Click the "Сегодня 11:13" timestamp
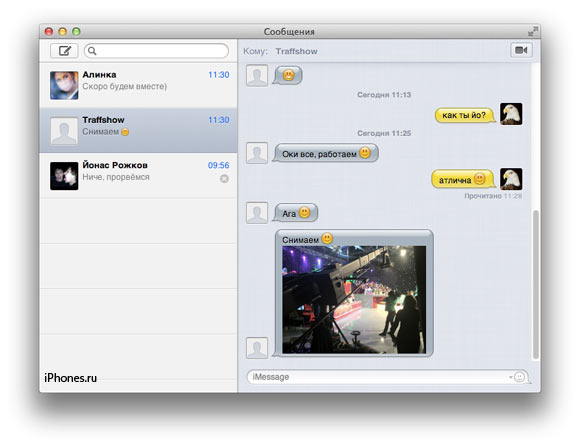The image size is (580, 447). (x=384, y=95)
